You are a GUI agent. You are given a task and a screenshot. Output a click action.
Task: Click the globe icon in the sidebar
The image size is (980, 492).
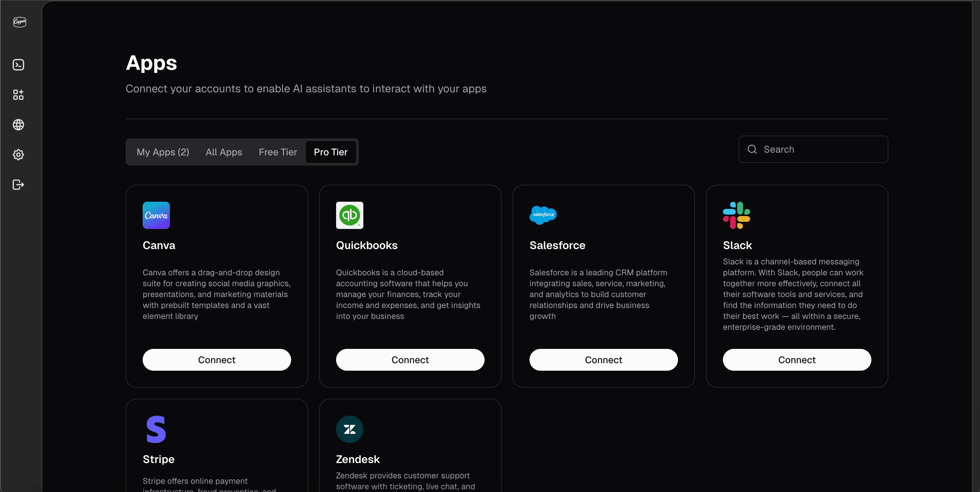pyautogui.click(x=18, y=124)
